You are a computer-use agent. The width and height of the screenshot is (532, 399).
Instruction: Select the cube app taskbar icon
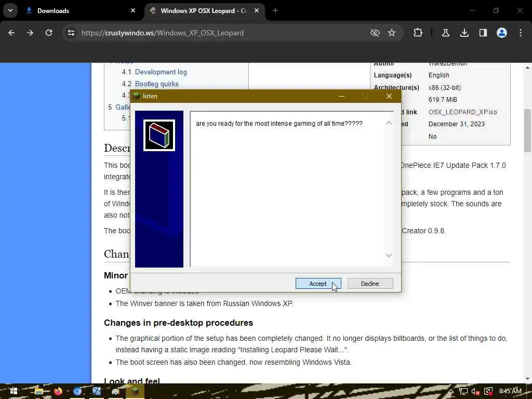coord(135,391)
